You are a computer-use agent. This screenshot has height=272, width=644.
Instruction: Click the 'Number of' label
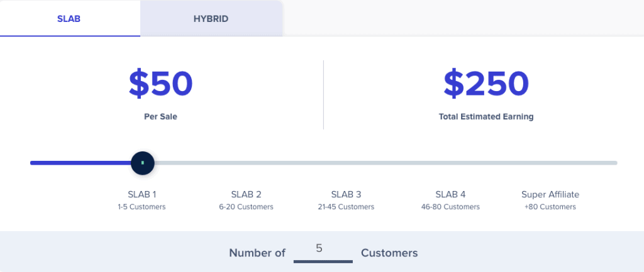click(257, 253)
